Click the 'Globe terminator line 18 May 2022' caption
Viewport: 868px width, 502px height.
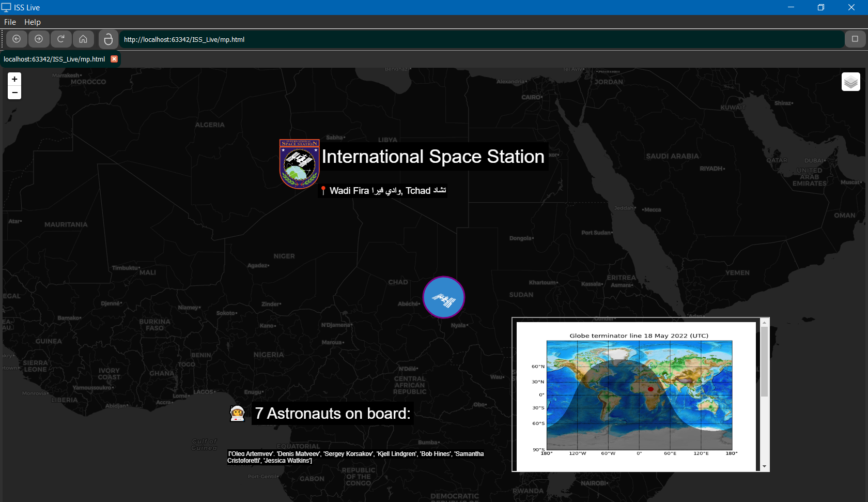pyautogui.click(x=639, y=336)
